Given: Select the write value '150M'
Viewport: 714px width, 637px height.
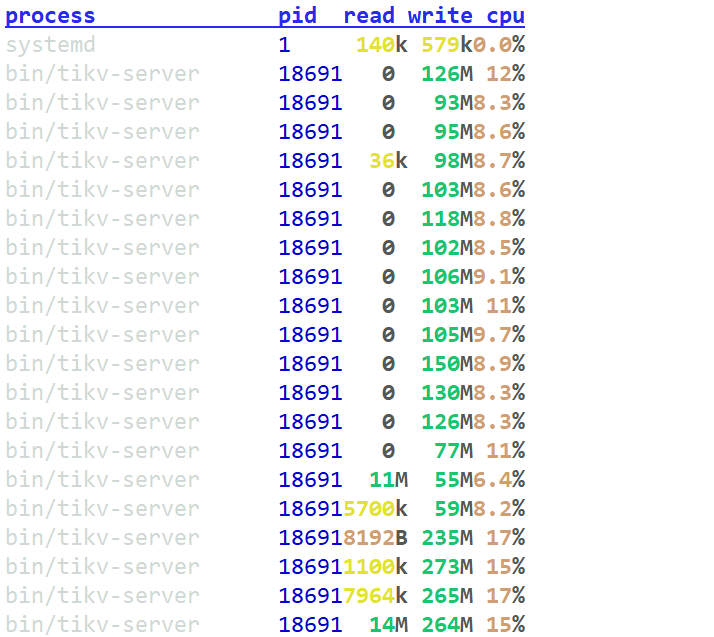Looking at the screenshot, I should click(x=447, y=364).
